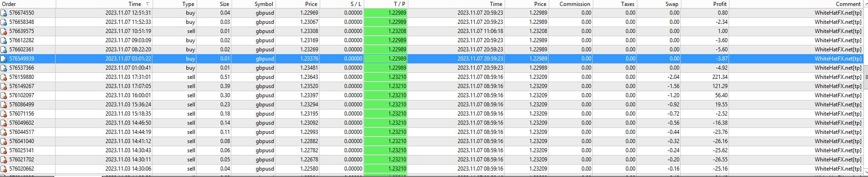868x177 pixels.
Task: Click the icon beside order 576071156
Action: click(x=4, y=114)
